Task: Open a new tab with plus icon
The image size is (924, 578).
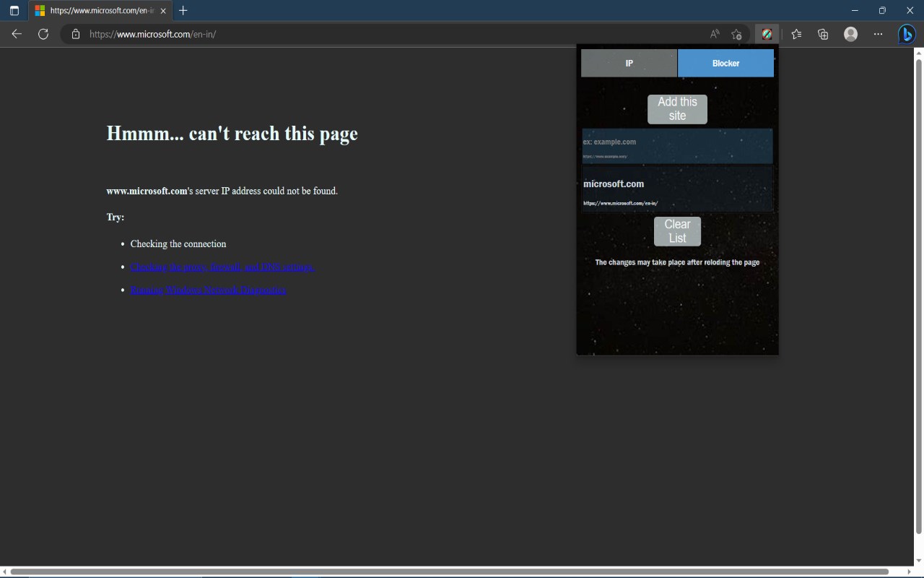Action: [x=183, y=11]
